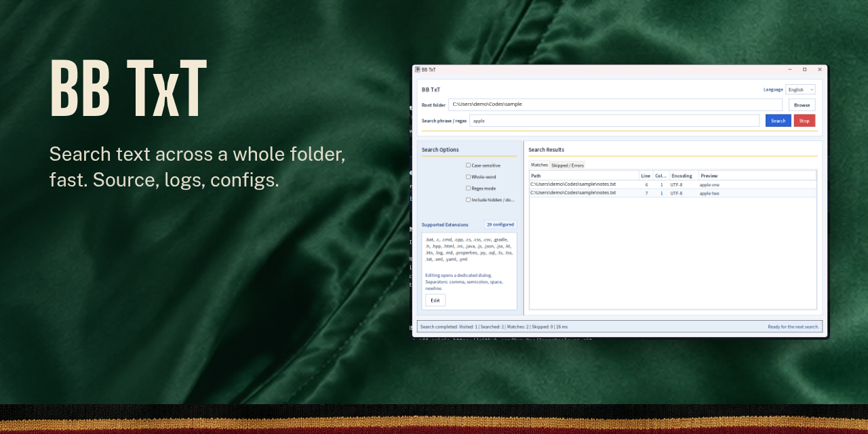The width and height of the screenshot is (868, 434).
Task: Click the 'Language' label
Action: coord(773,90)
